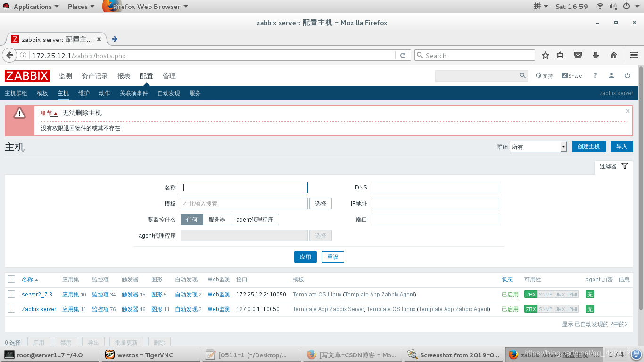Select 服务器 monitoring option
The image size is (644, 362).
pyautogui.click(x=217, y=220)
